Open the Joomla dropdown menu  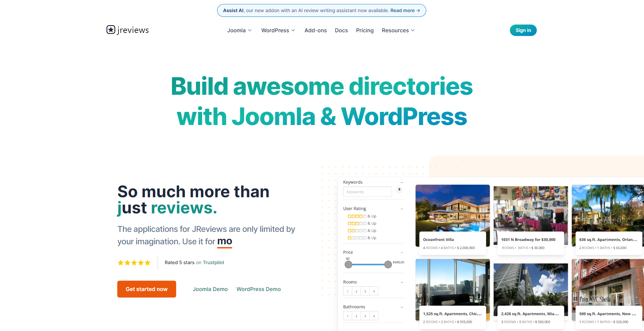239,30
